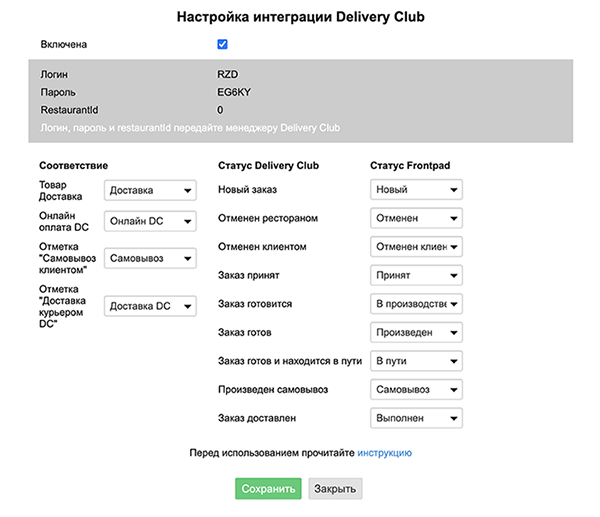
Task: Open the Отменен клиентом status dropdown
Action: pyautogui.click(x=416, y=247)
